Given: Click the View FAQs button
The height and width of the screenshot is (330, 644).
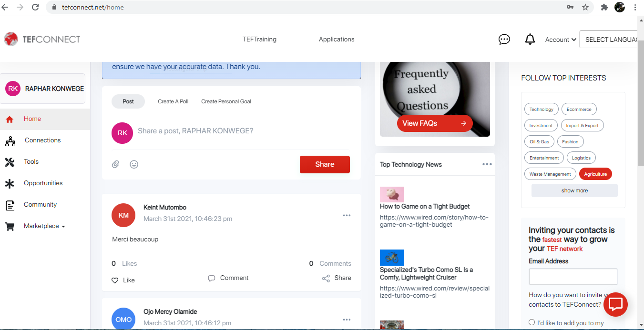Looking at the screenshot, I should [435, 123].
